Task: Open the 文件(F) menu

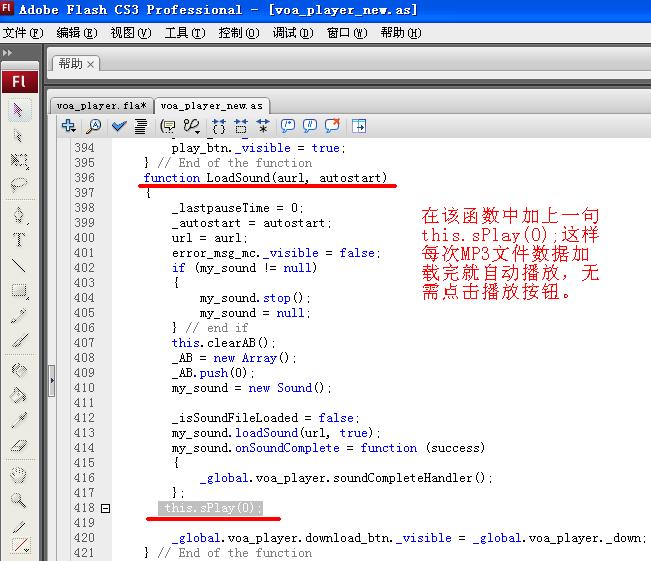Action: pyautogui.click(x=23, y=32)
